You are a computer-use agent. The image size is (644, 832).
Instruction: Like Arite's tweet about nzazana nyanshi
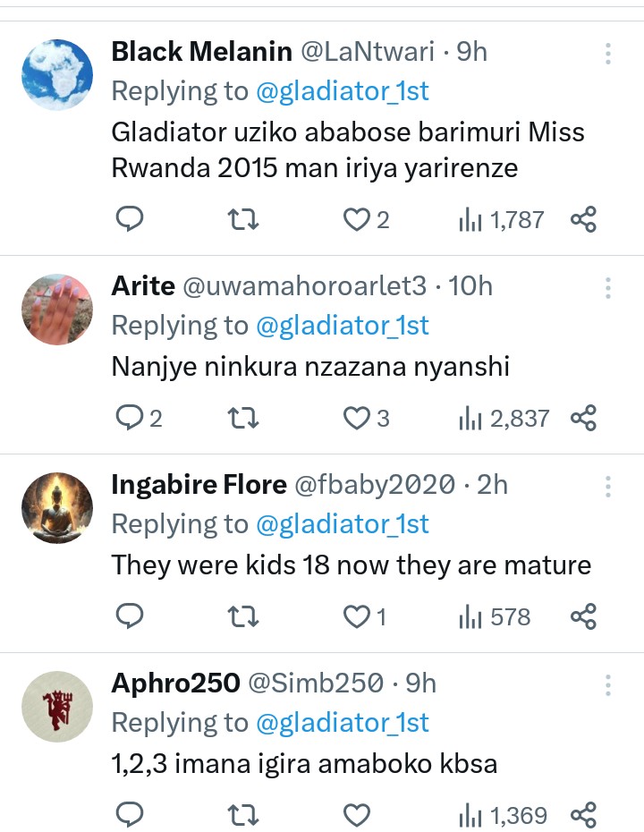pyautogui.click(x=357, y=418)
